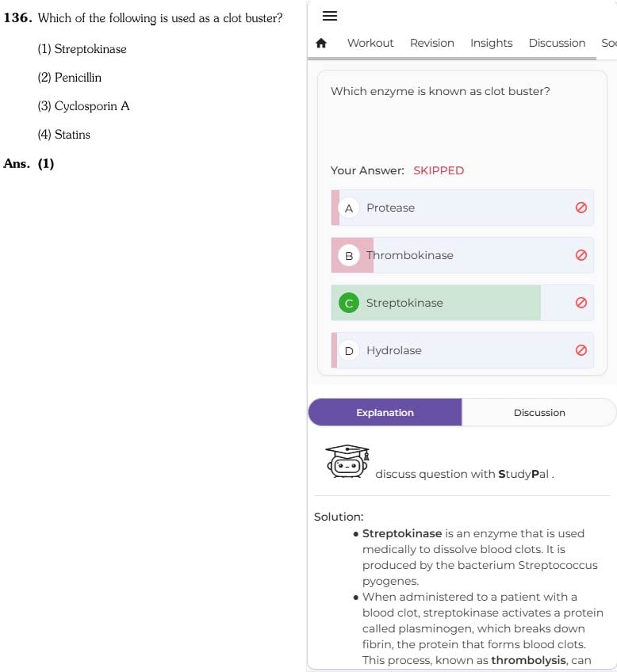Click the report icon beside Protease

pyautogui.click(x=581, y=208)
